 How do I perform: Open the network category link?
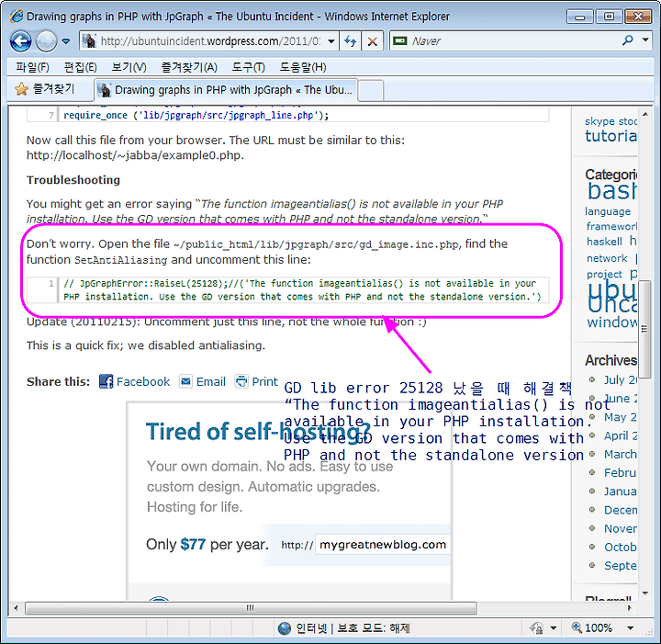pyautogui.click(x=607, y=258)
